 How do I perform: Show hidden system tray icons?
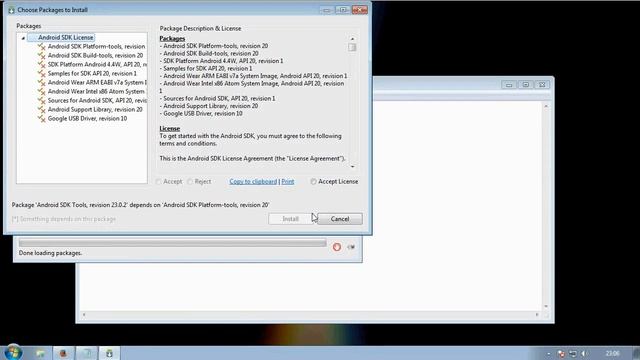coord(549,353)
